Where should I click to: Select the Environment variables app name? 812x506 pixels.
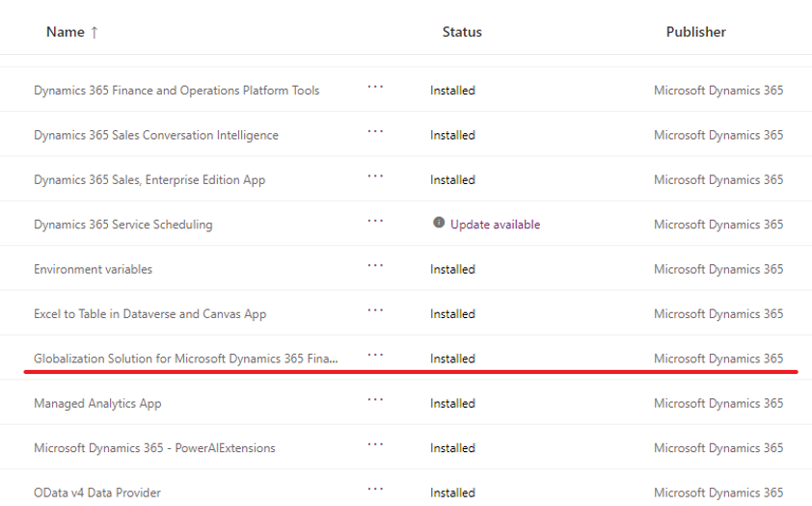coord(94,269)
